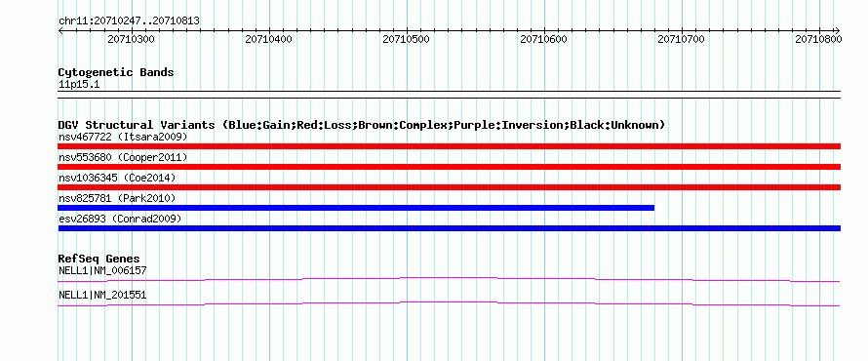Open variant nsv1036345 (Coe2014) label
Viewport: 868px width, 361px height.
pos(117,178)
